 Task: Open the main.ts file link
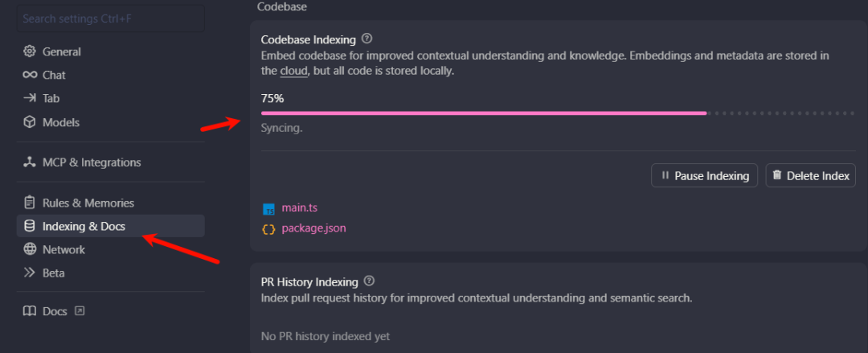coord(299,208)
